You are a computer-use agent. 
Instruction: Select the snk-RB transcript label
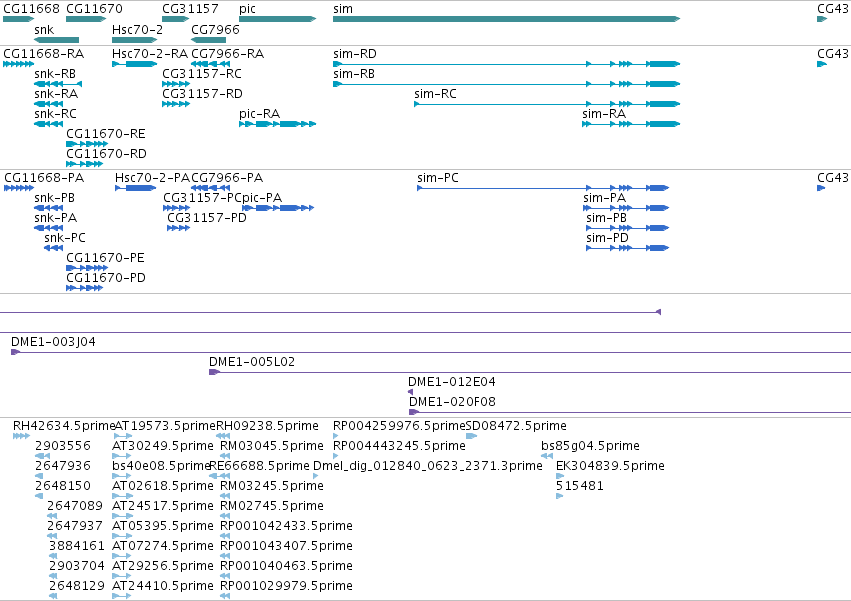coord(55,74)
